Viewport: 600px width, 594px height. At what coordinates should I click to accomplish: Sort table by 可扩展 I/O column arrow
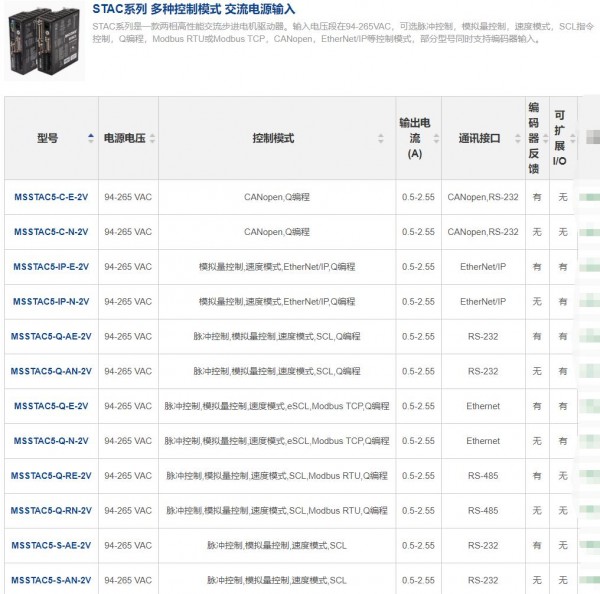click(572, 138)
